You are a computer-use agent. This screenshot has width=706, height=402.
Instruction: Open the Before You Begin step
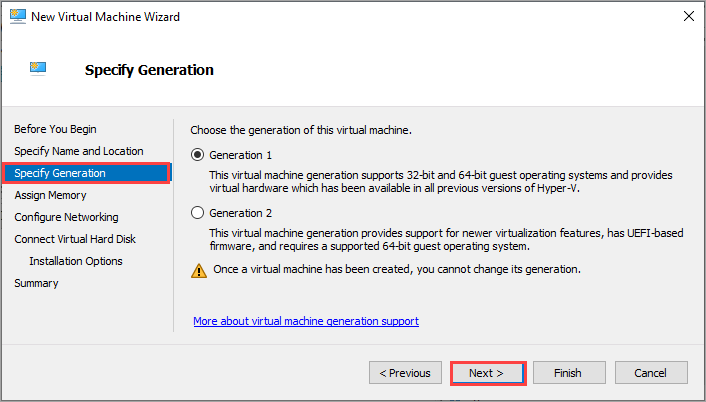pyautogui.click(x=55, y=129)
